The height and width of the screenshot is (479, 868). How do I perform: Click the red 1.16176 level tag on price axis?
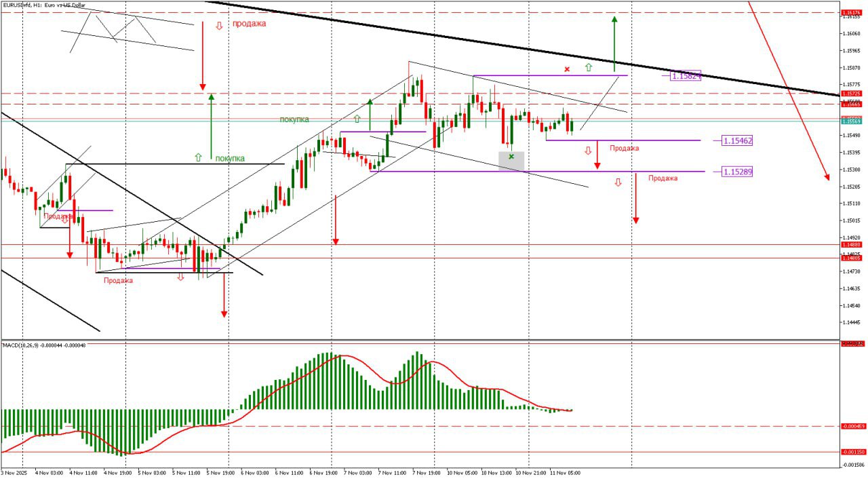click(x=851, y=12)
